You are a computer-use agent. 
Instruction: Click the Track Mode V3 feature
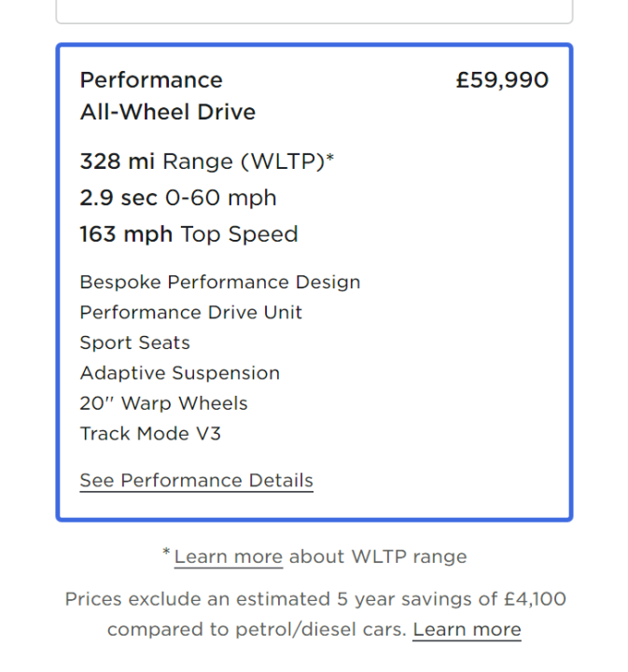click(x=150, y=434)
